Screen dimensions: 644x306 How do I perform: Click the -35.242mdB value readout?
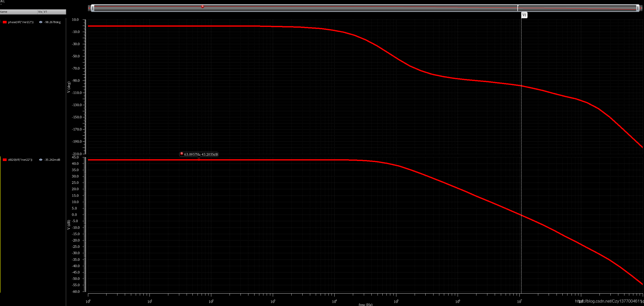point(52,160)
